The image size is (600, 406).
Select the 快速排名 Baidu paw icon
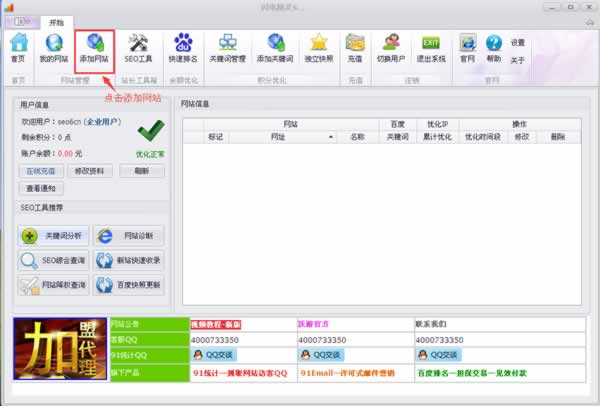[x=183, y=47]
